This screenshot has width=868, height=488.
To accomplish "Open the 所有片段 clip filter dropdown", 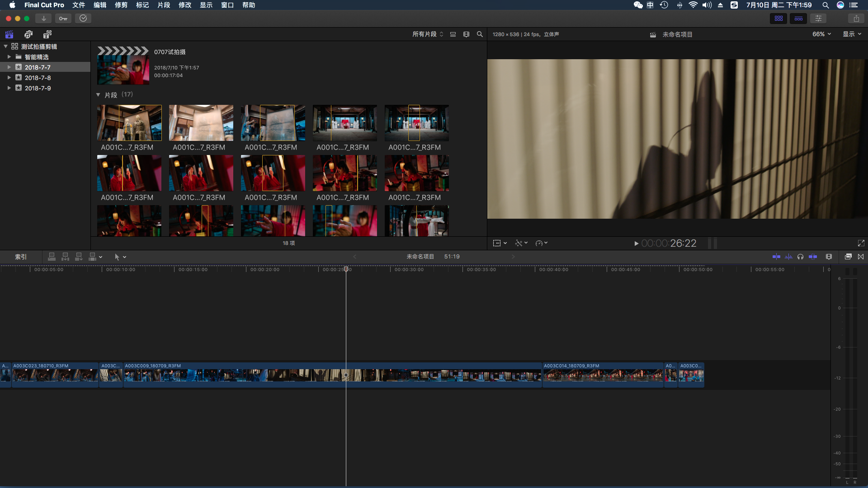I will [x=428, y=34].
